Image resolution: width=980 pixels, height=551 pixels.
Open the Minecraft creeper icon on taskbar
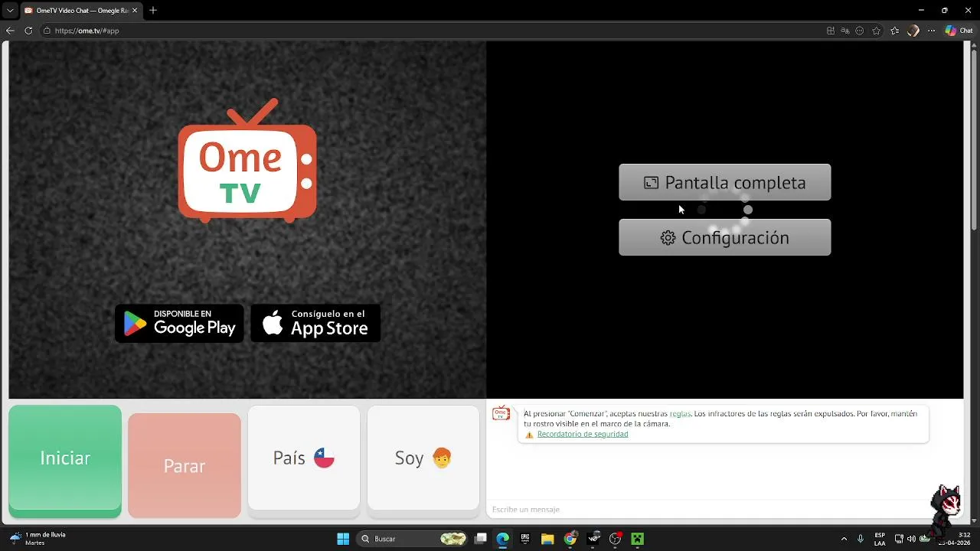(x=637, y=539)
